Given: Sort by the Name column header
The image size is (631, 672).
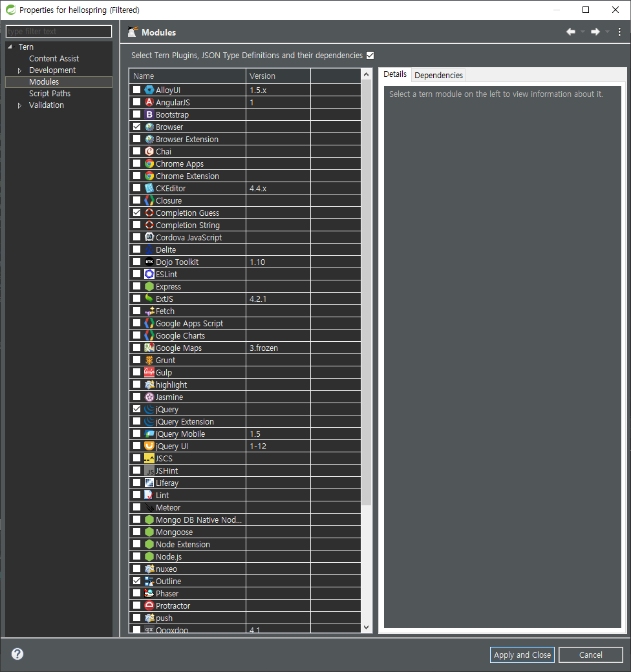Looking at the screenshot, I should 187,76.
